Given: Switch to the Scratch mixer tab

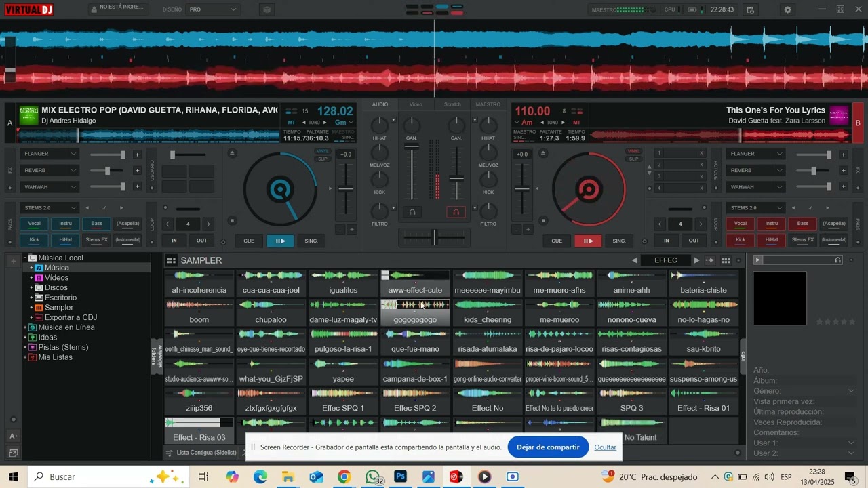Looking at the screenshot, I should [452, 104].
